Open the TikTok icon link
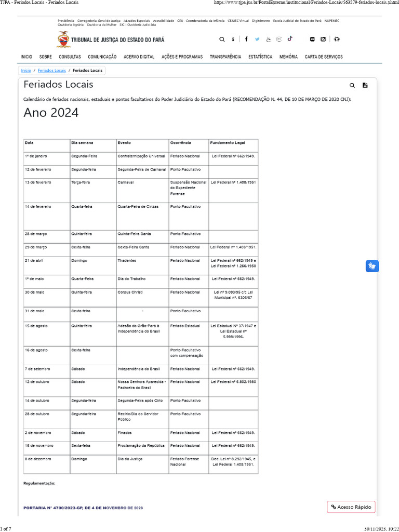 point(290,39)
